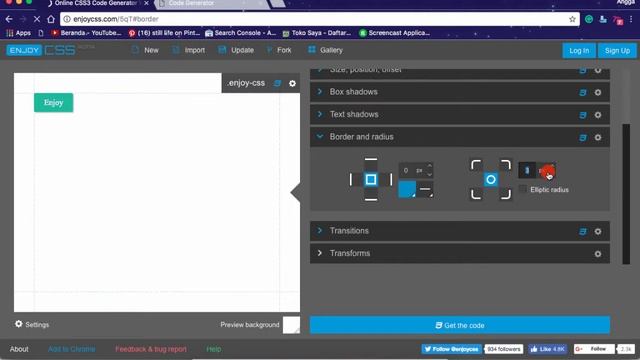This screenshot has height=360, width=640.
Task: Open the Gallery menu item
Action: click(325, 50)
